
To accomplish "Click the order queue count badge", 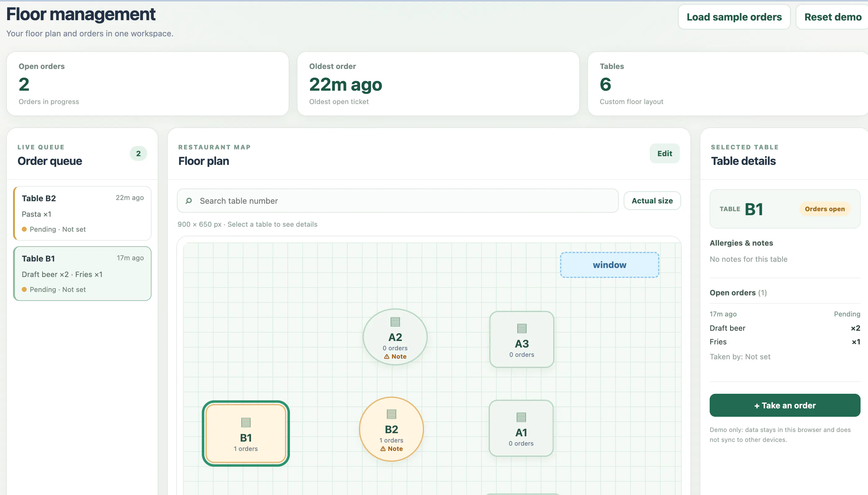I will [x=138, y=153].
